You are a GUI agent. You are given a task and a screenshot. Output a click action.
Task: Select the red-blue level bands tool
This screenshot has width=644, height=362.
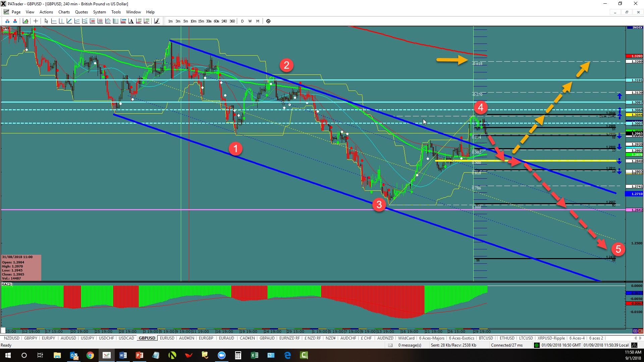123,21
